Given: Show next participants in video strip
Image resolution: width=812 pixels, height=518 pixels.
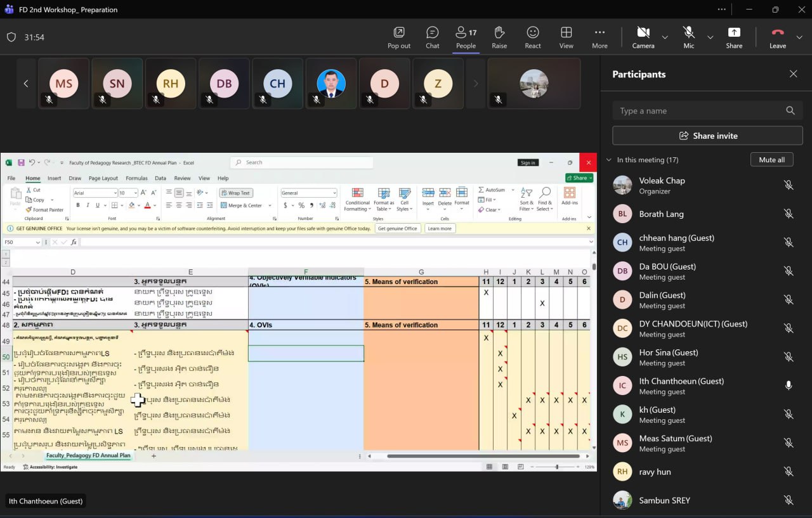Looking at the screenshot, I should point(476,84).
